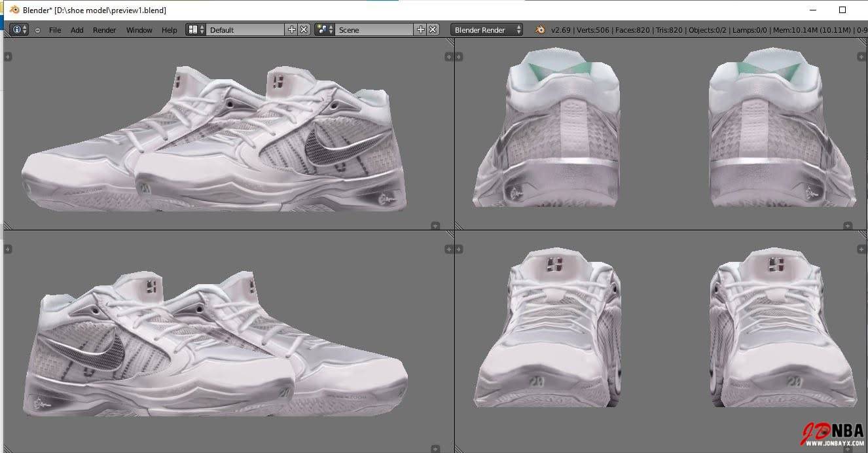Add a new scene with the plus icon

point(421,29)
